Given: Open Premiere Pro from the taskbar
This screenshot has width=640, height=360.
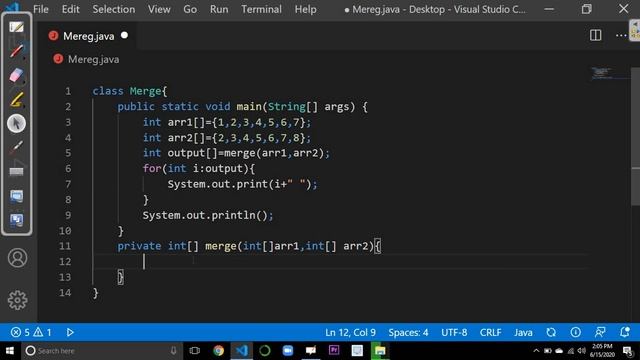Looking at the screenshot, I should (x=334, y=351).
